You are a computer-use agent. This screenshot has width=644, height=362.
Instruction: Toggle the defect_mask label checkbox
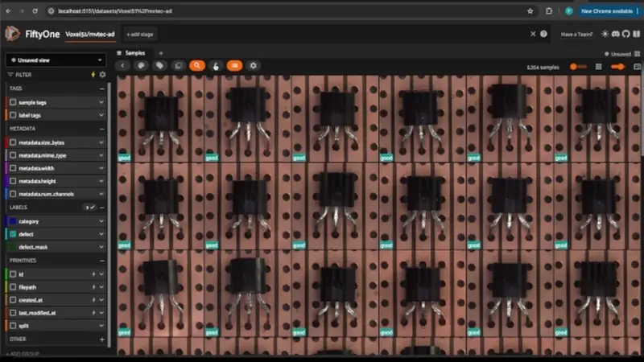13,247
